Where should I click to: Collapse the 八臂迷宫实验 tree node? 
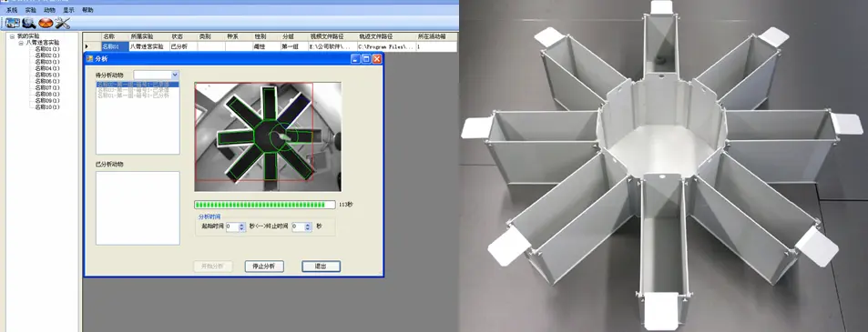coord(21,43)
